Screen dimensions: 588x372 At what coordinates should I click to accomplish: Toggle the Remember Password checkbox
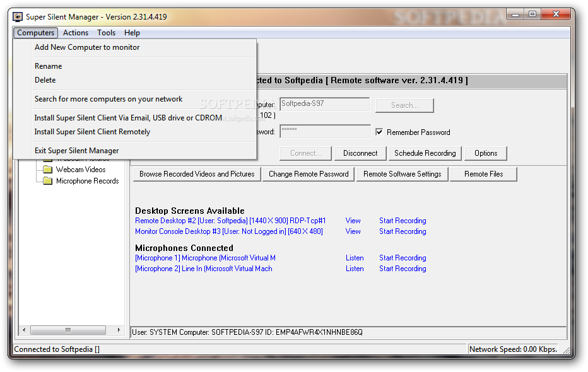380,132
